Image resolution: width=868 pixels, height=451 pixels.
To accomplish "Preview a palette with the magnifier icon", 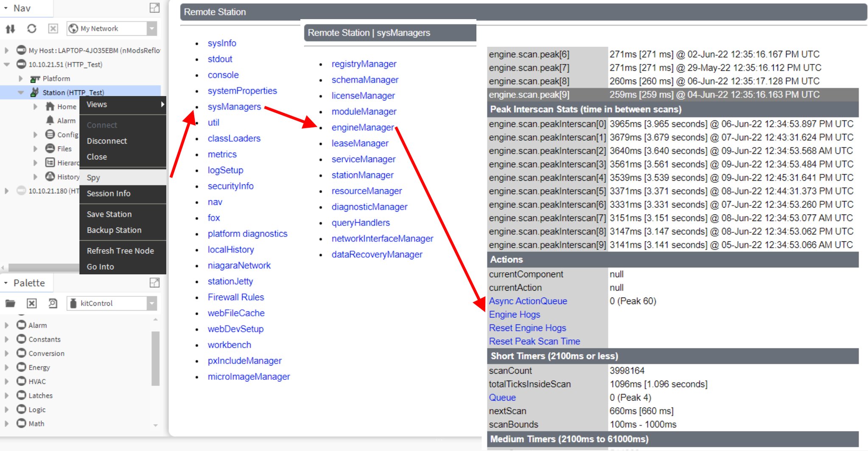I will tap(52, 303).
